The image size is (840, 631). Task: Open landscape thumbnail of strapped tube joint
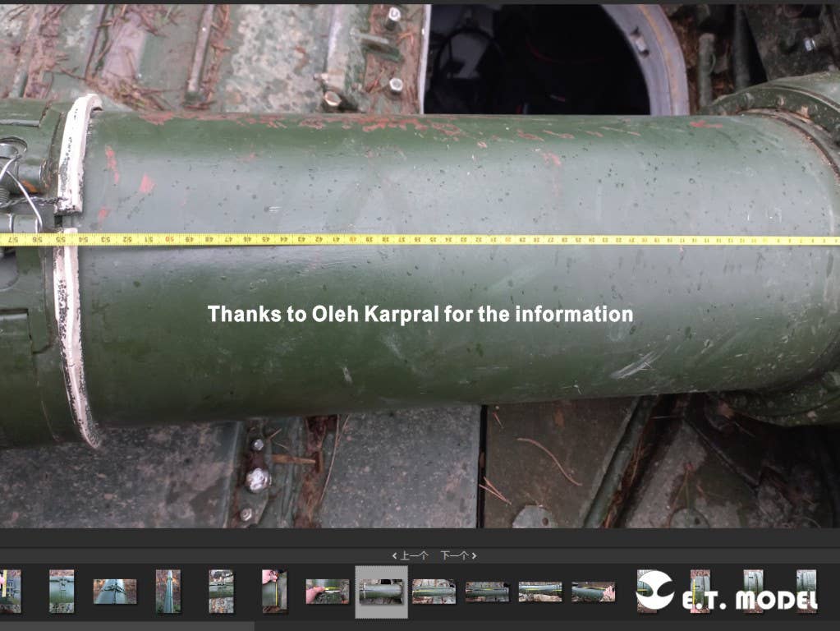[114, 592]
